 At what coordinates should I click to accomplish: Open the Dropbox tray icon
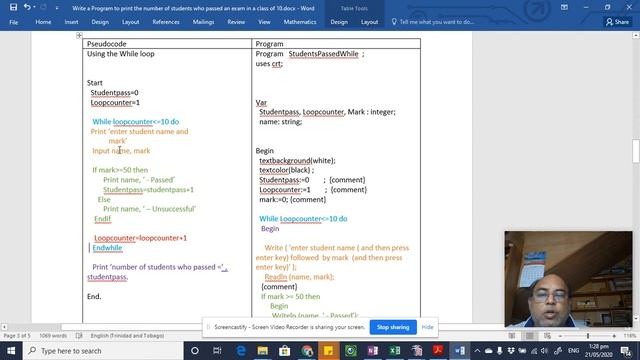point(511,351)
